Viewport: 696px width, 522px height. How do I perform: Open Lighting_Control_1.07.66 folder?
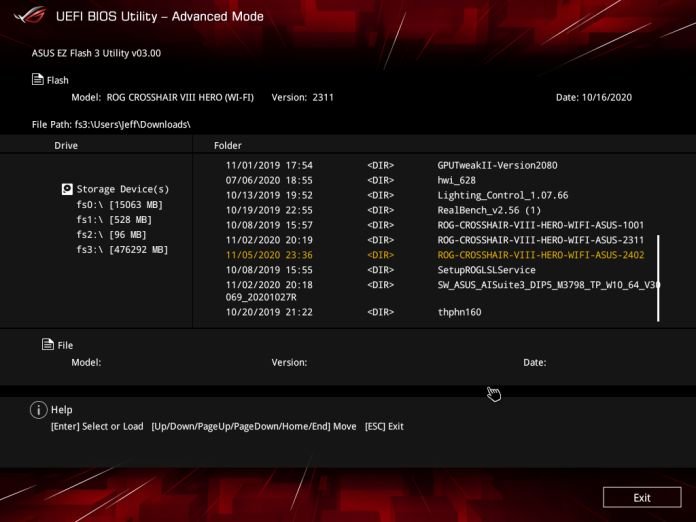502,195
